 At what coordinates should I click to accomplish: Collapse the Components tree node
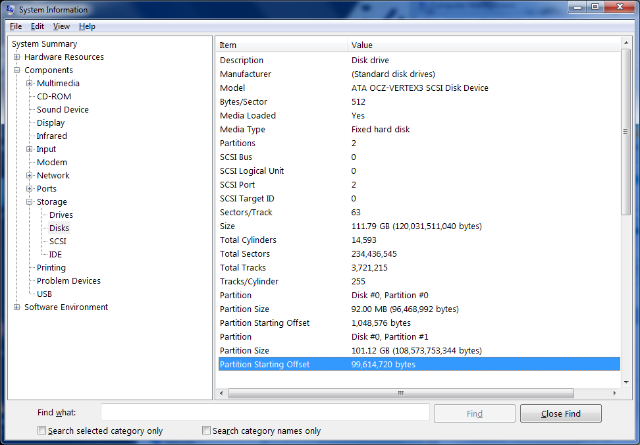click(17, 70)
